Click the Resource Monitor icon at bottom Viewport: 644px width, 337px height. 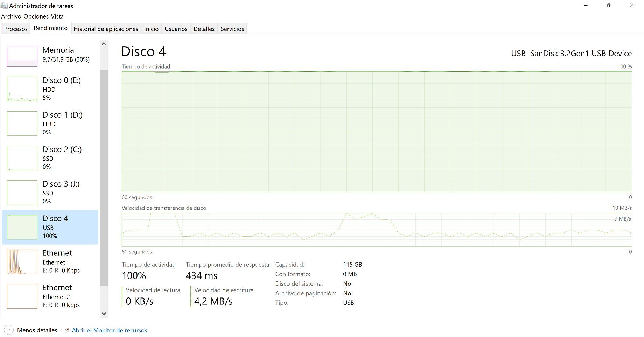click(x=68, y=330)
